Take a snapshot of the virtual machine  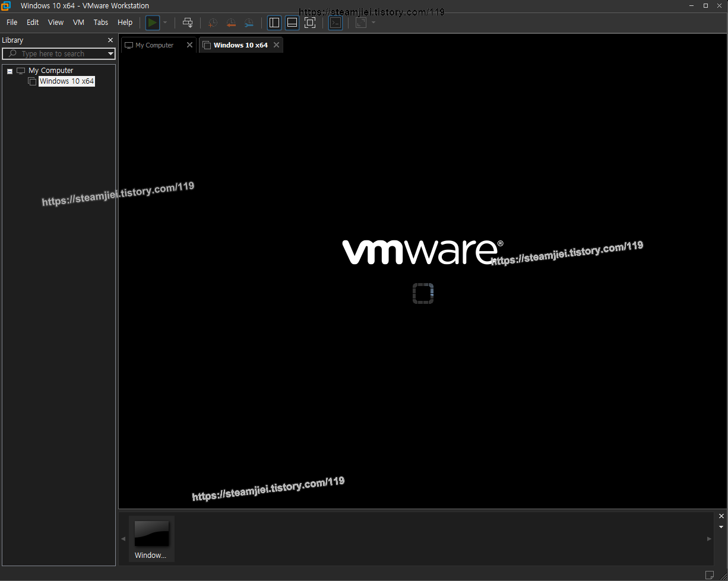pos(212,22)
